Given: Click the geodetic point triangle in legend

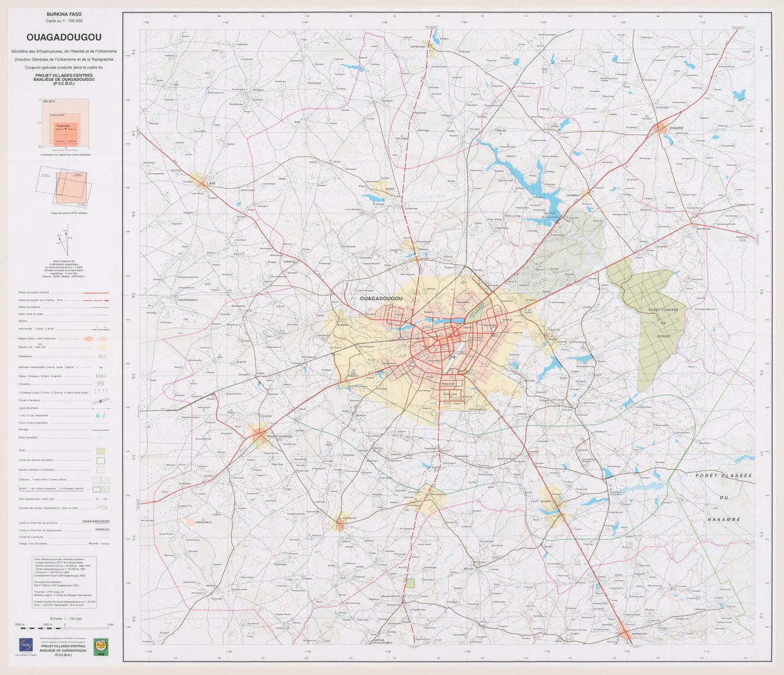Looking at the screenshot, I should pyautogui.click(x=97, y=499).
